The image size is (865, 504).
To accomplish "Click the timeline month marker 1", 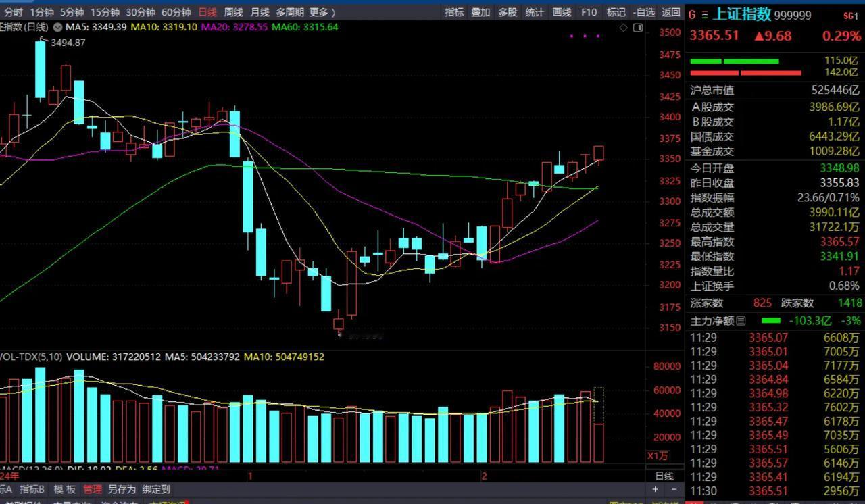I will click(250, 476).
